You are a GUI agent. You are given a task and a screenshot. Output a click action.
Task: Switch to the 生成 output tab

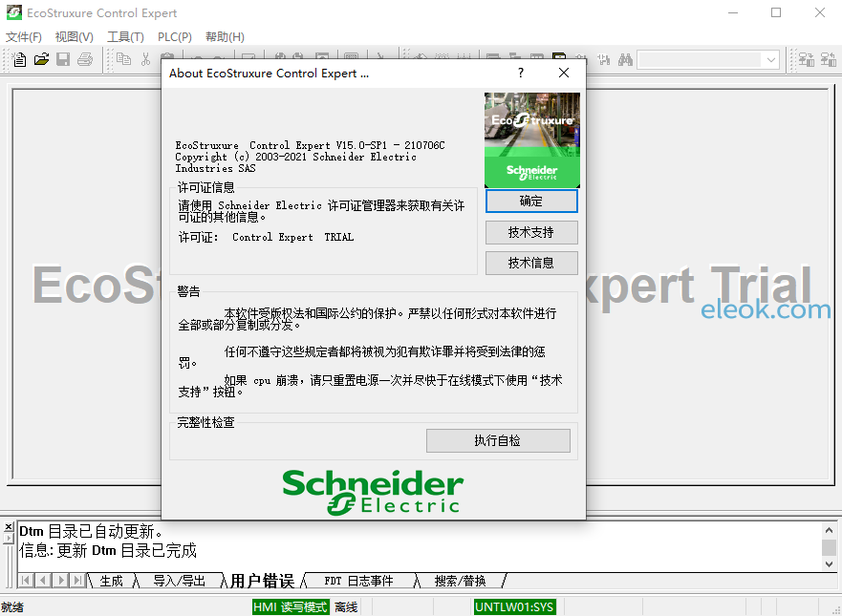coord(111,581)
